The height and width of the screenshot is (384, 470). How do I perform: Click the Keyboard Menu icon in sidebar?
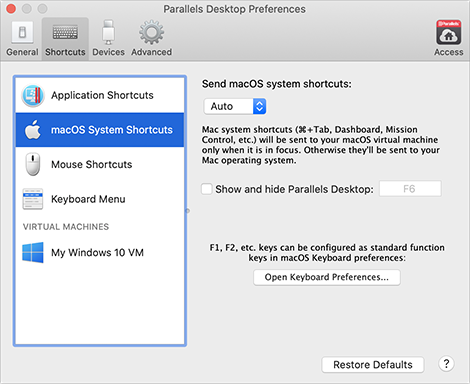pyautogui.click(x=33, y=199)
